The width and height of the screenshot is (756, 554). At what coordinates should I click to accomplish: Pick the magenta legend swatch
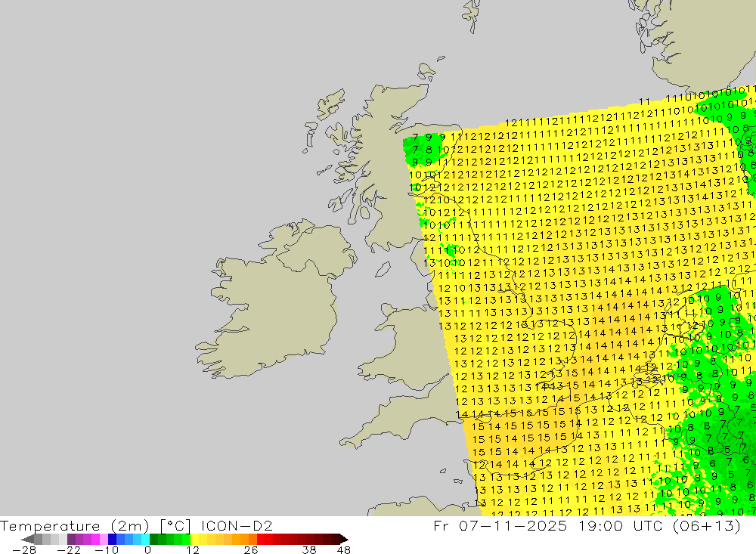point(95,540)
